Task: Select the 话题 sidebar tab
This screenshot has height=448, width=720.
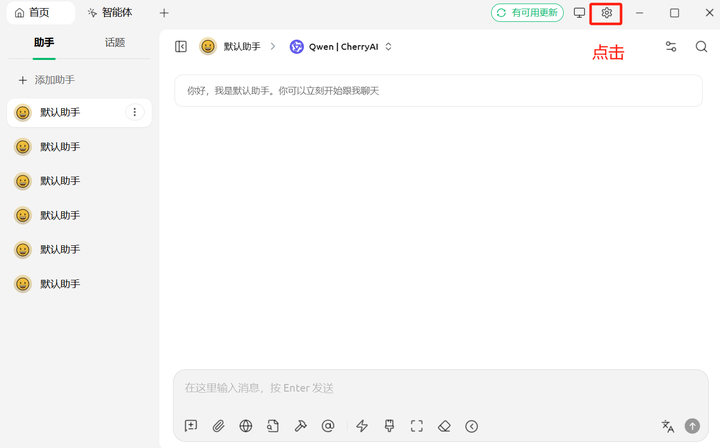Action: point(115,43)
